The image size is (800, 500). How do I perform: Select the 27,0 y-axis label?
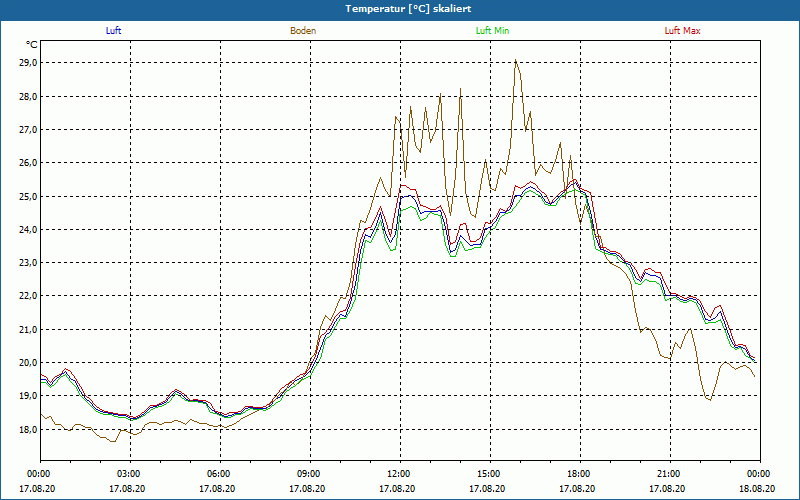click(28, 130)
